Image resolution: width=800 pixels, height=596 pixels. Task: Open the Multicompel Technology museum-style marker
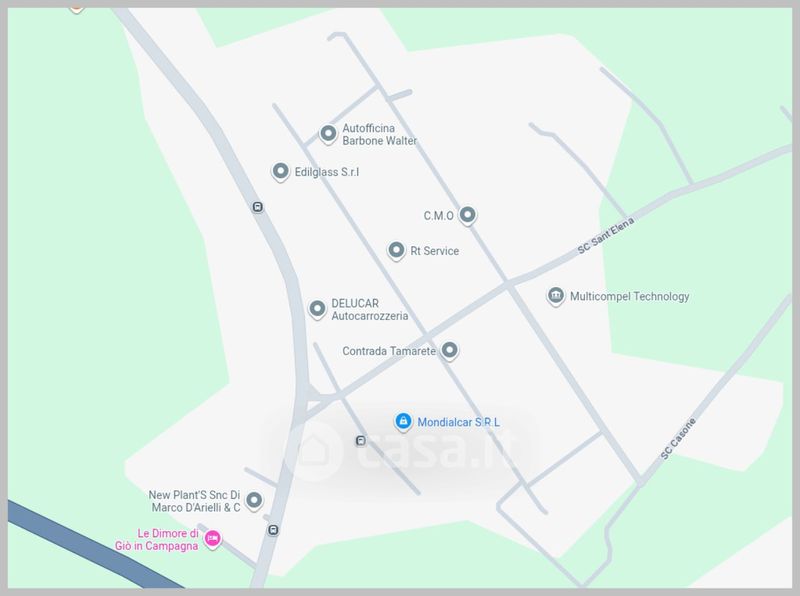pyautogui.click(x=556, y=296)
